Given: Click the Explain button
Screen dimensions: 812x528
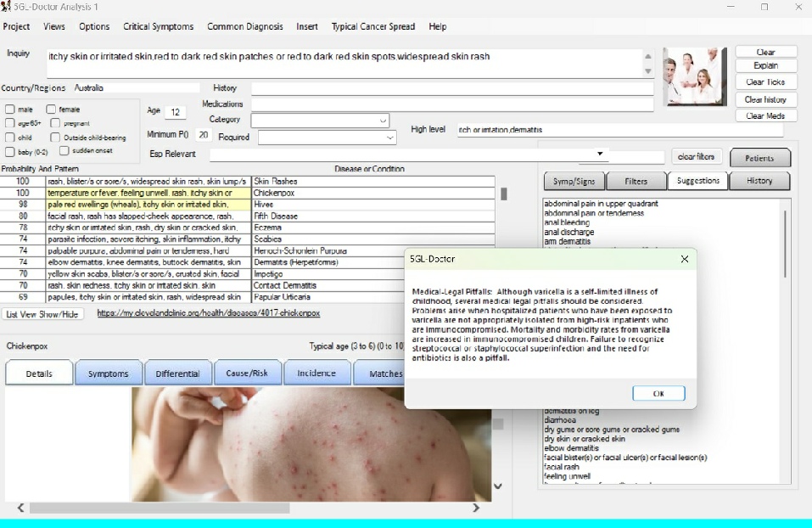Looking at the screenshot, I should [765, 65].
